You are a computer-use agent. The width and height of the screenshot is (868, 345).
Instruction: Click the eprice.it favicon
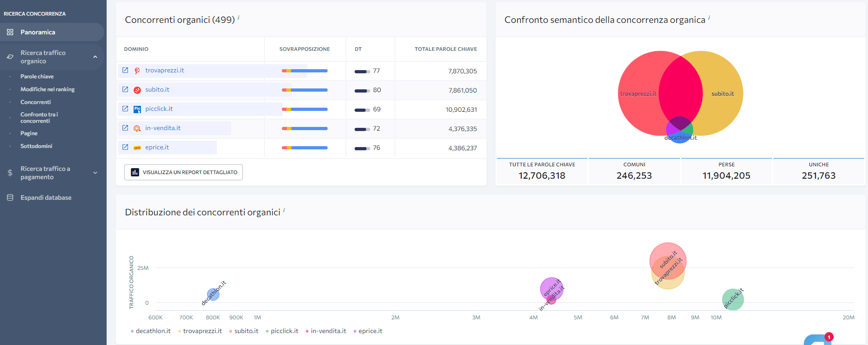click(137, 148)
